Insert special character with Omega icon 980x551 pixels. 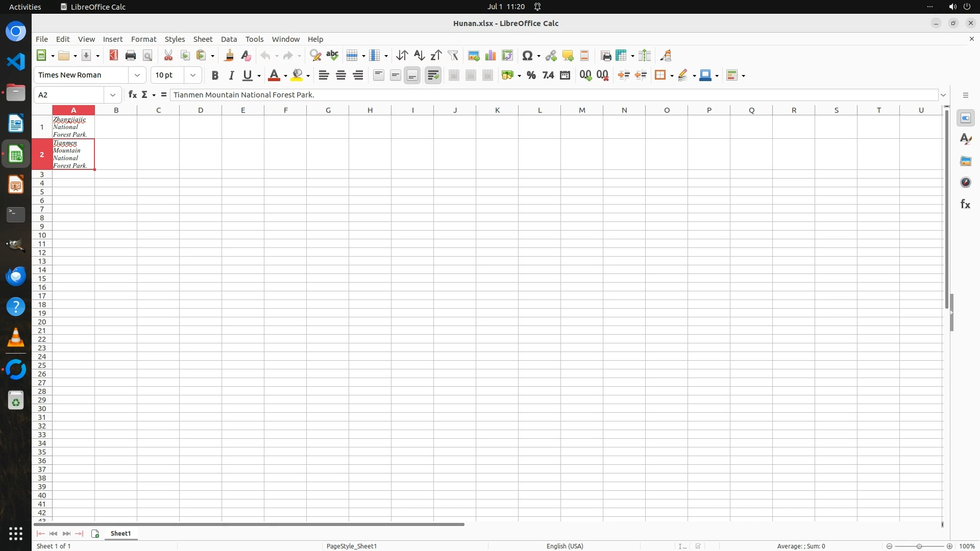click(528, 56)
